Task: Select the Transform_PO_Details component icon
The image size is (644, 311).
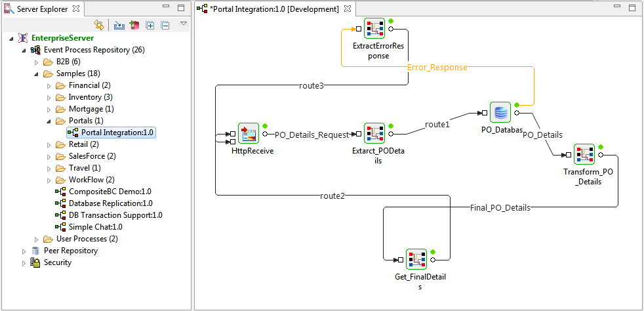Action: click(x=584, y=154)
